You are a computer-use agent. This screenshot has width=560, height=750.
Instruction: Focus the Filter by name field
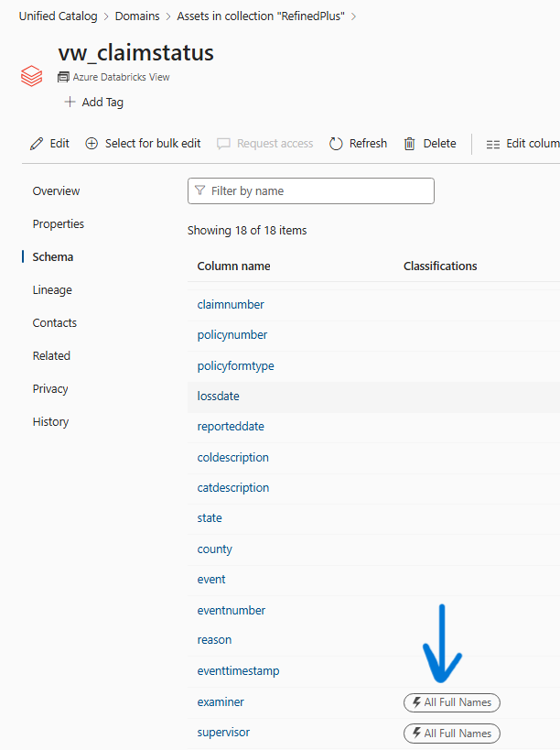point(311,190)
